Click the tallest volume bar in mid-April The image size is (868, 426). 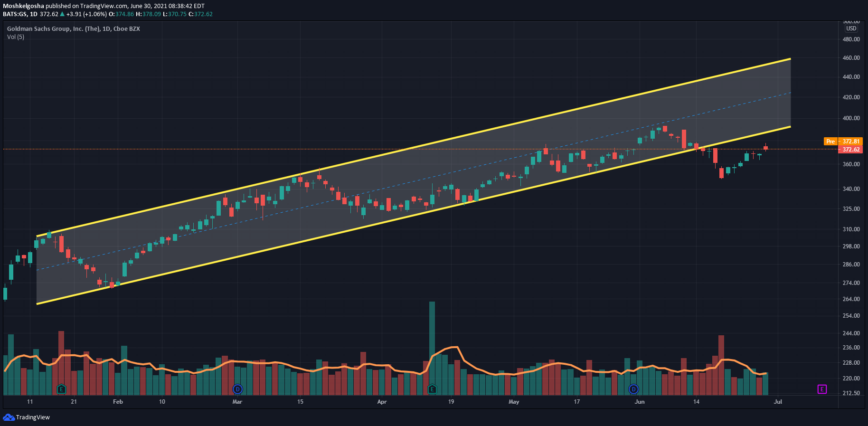pyautogui.click(x=432, y=348)
